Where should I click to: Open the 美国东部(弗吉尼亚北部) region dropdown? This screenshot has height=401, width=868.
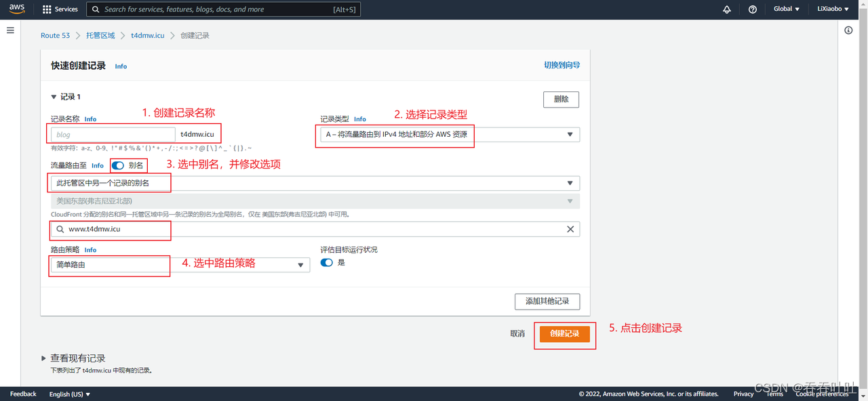315,201
